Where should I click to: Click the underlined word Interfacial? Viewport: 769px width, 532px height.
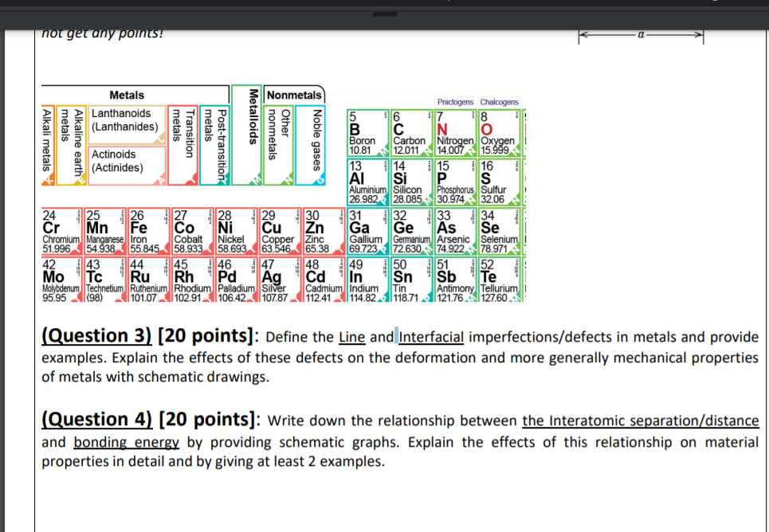coord(431,338)
